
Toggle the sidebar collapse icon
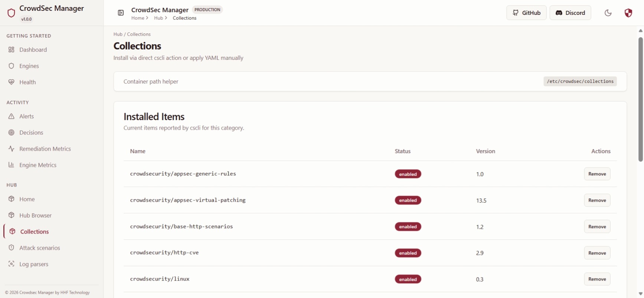pyautogui.click(x=121, y=13)
